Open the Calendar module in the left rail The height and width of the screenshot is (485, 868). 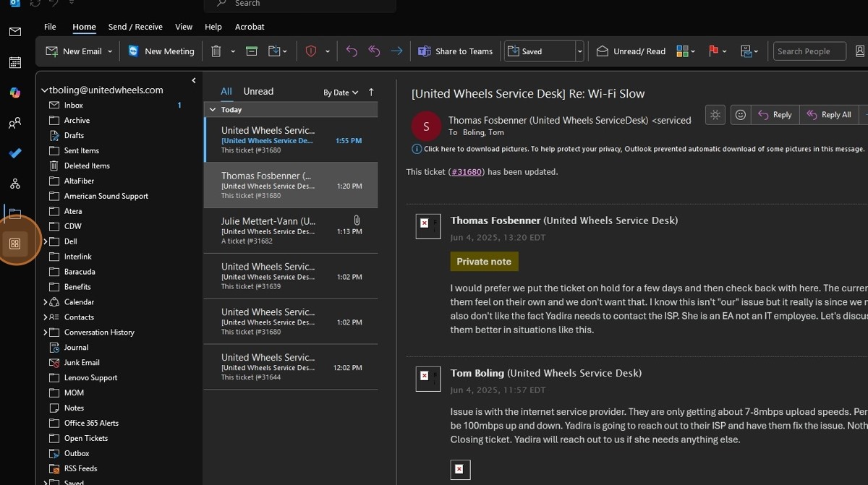(14, 62)
